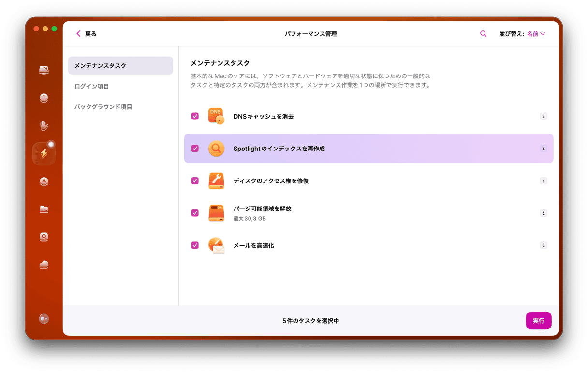588x373 pixels.
Task: Click the パフォーマンス管理 window title
Action: 311,34
